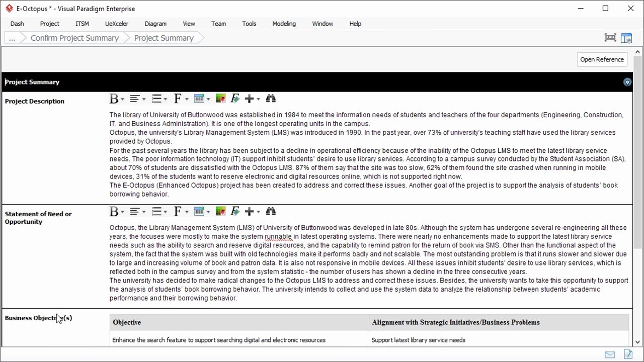Click binoculars find icon in Statement of Need toolbar
The height and width of the screenshot is (362, 644).
[271, 211]
